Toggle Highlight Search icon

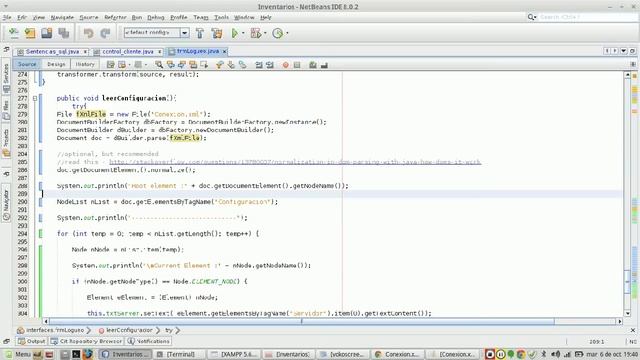pos(193,65)
